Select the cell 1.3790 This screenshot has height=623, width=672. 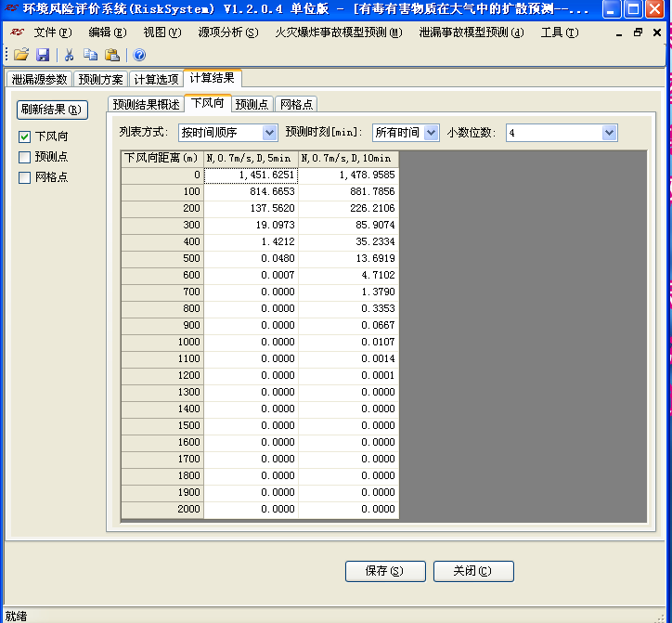(x=348, y=292)
